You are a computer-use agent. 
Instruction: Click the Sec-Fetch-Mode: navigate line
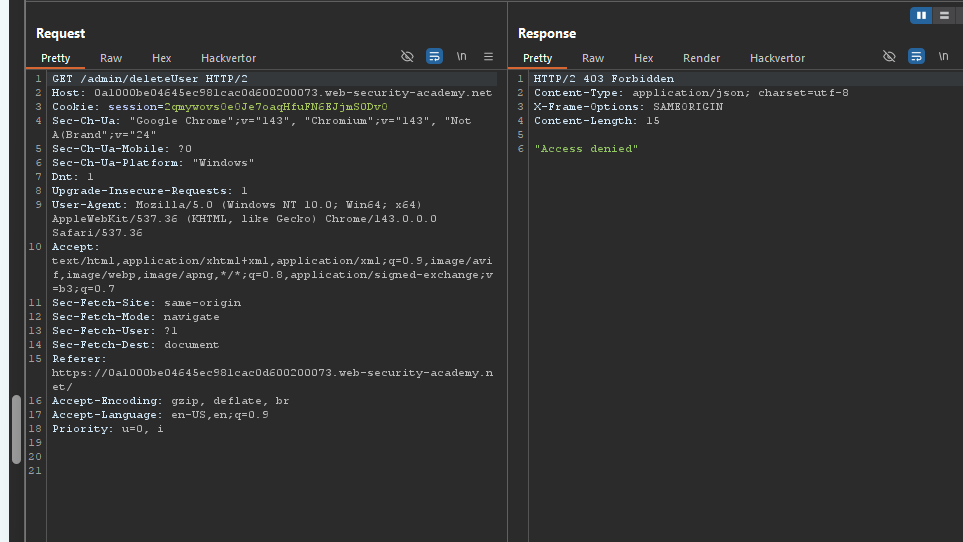(136, 317)
